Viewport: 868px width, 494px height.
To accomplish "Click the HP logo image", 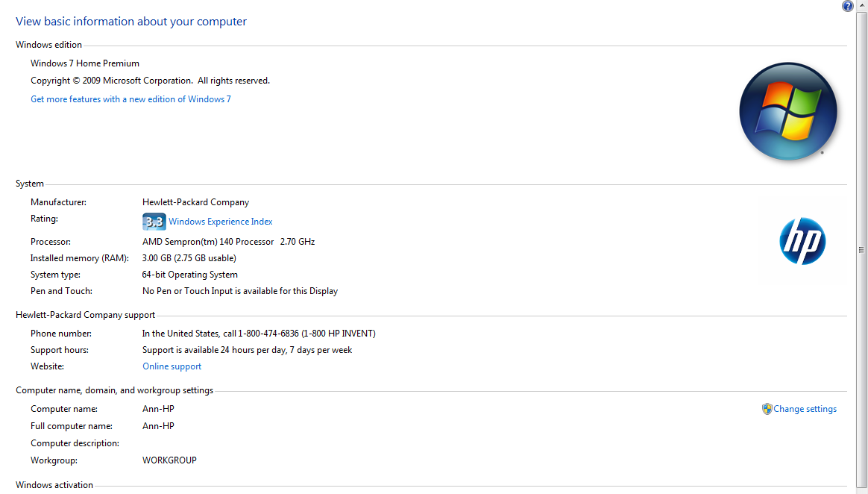I will [802, 241].
